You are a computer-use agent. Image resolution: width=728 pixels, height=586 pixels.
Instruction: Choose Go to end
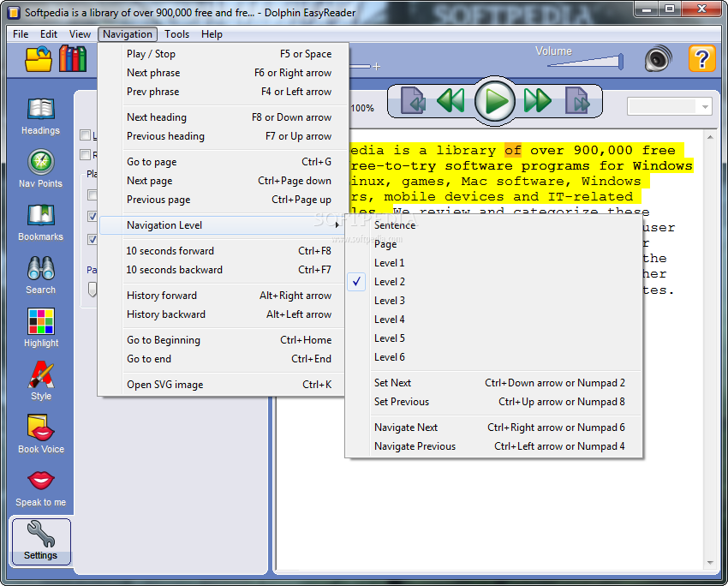click(x=223, y=359)
